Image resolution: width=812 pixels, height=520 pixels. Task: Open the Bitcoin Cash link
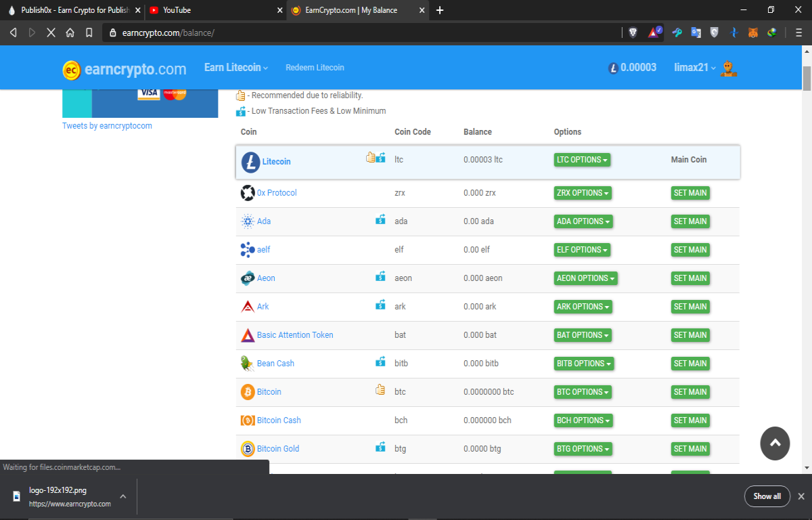point(279,420)
